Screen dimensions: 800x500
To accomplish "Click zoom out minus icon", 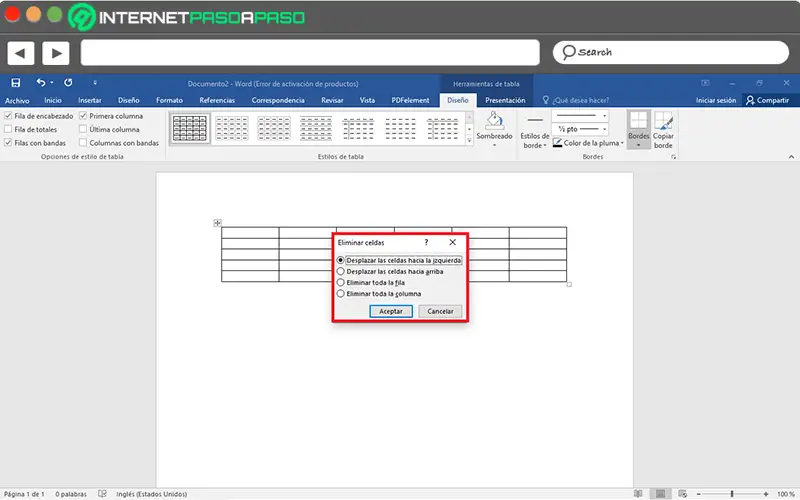I will pyautogui.click(x=698, y=494).
